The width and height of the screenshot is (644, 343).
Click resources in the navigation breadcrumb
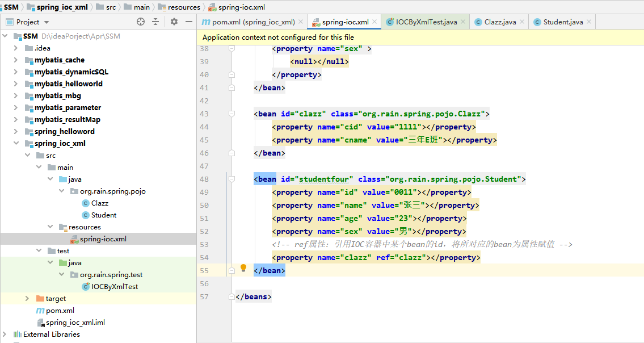(x=184, y=7)
